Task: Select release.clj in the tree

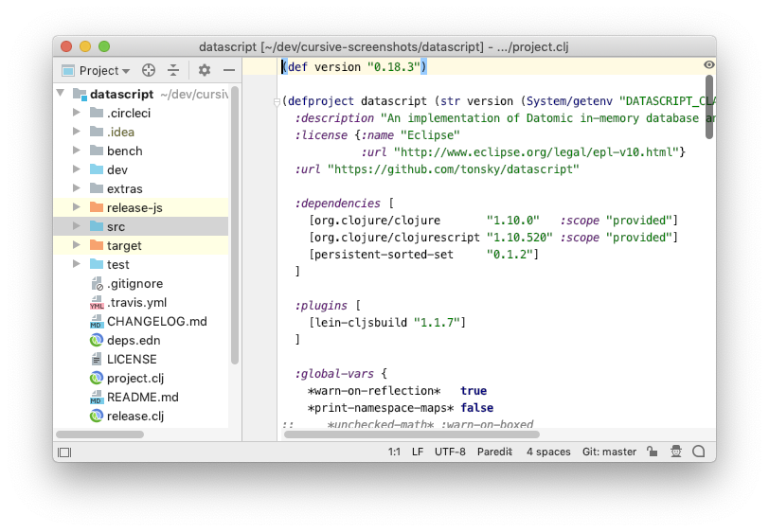Action: (x=135, y=417)
